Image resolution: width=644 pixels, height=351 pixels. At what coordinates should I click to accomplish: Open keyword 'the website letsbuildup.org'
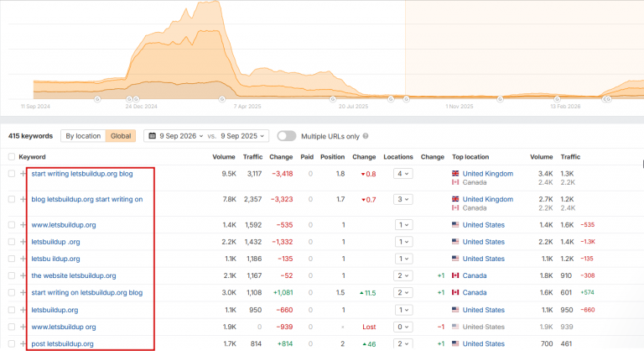74,275
